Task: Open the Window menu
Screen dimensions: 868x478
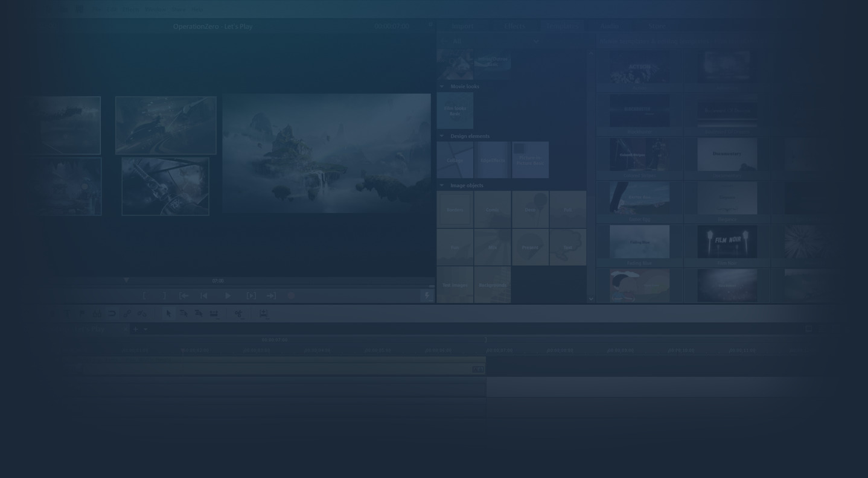Action: coord(156,10)
